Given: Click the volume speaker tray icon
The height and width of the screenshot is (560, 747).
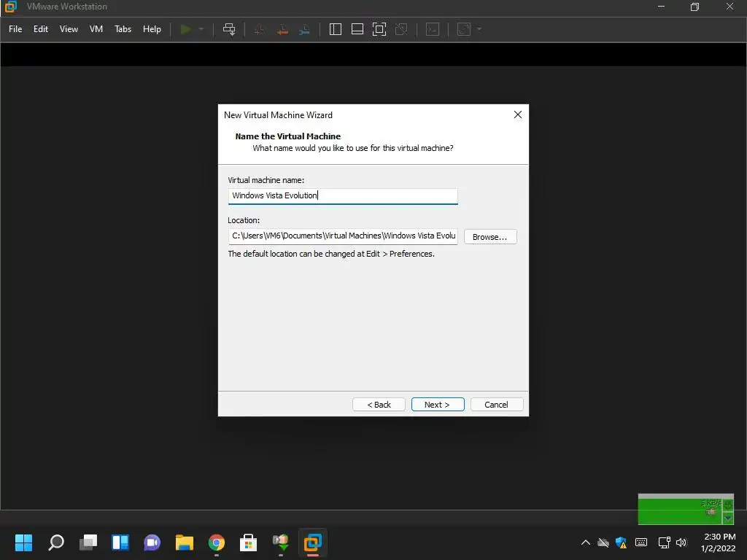Looking at the screenshot, I should 681,542.
